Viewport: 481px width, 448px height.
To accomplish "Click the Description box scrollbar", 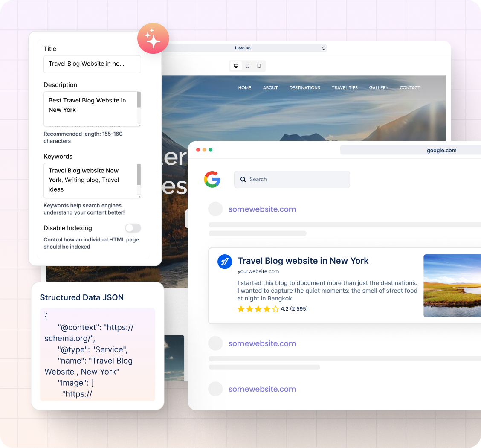I will 139,100.
